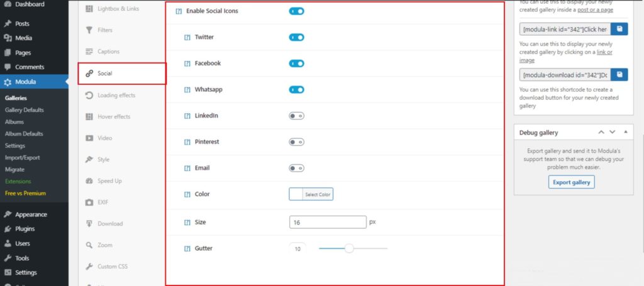Open Plugins in the WordPress sidebar

click(25, 229)
